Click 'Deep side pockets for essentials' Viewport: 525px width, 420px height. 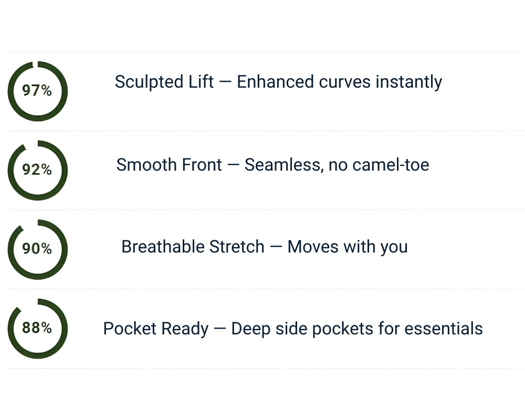(x=356, y=329)
